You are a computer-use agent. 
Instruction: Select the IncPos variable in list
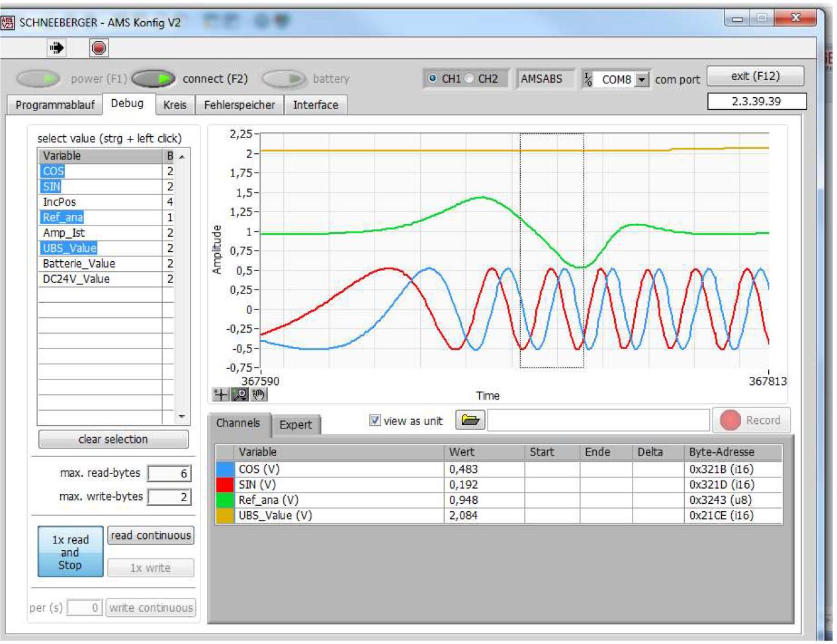click(60, 202)
